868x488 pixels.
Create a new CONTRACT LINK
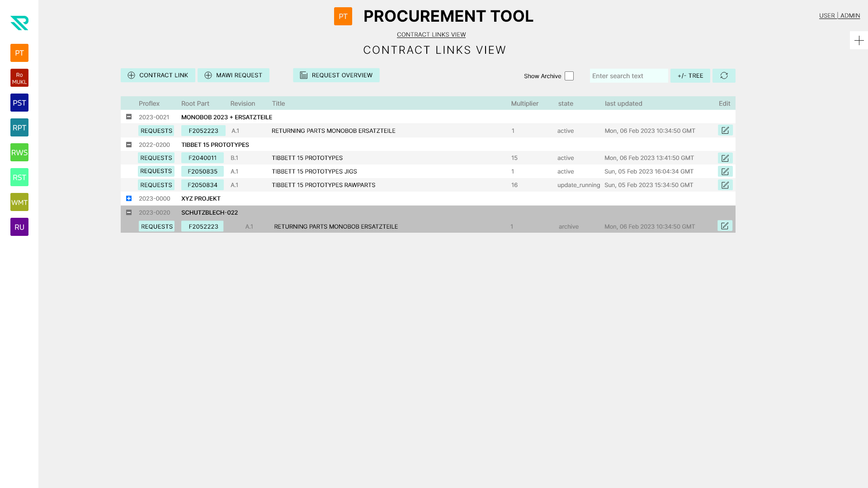158,75
